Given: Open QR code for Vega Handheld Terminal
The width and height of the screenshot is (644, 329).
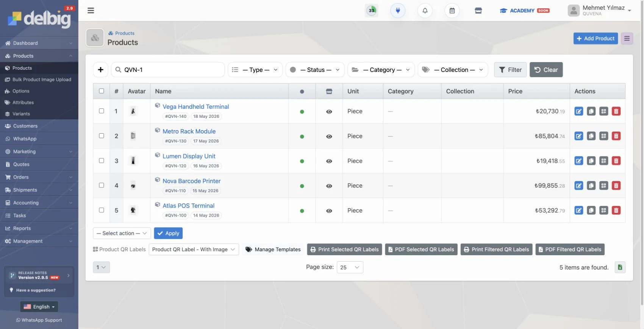Looking at the screenshot, I should 604,111.
